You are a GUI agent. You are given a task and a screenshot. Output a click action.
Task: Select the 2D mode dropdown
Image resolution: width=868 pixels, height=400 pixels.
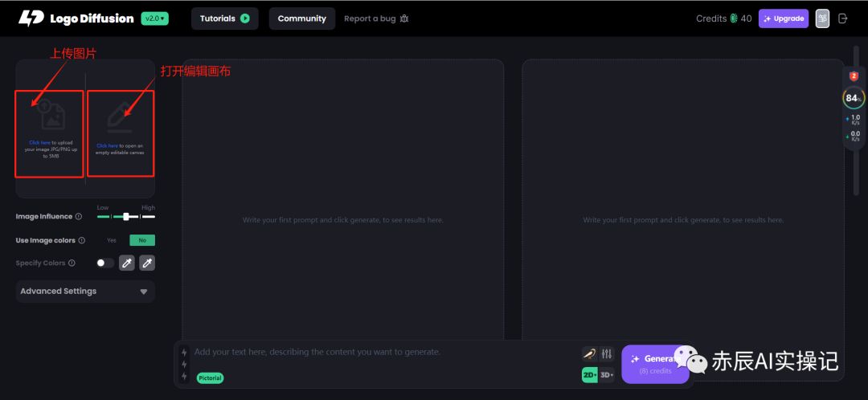[x=590, y=374]
